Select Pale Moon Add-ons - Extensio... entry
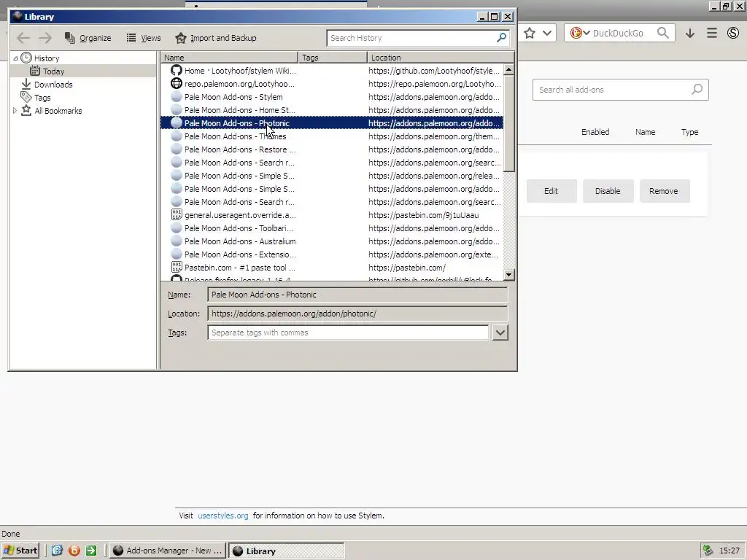Screen dimensions: 747x560 point(332,254)
